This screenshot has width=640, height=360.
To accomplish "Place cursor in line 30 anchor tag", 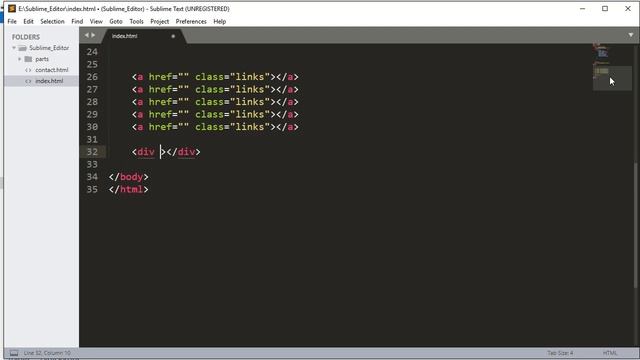I will pyautogui.click(x=215, y=127).
